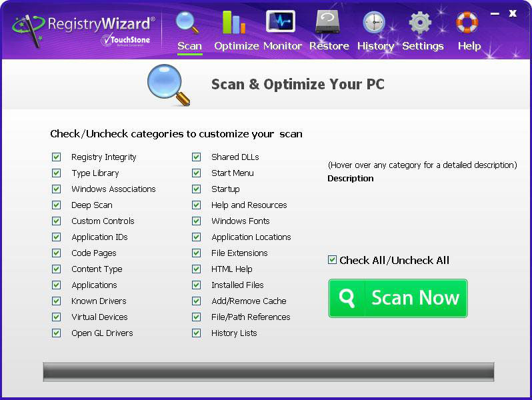The width and height of the screenshot is (532, 400).
Task: Uncheck the Windows Associations checkbox
Action: pyautogui.click(x=56, y=189)
